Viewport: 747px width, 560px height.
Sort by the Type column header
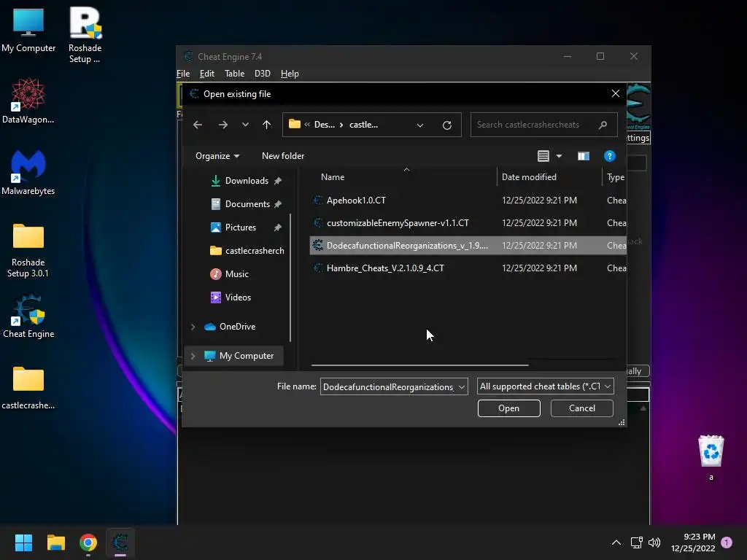[x=616, y=177]
